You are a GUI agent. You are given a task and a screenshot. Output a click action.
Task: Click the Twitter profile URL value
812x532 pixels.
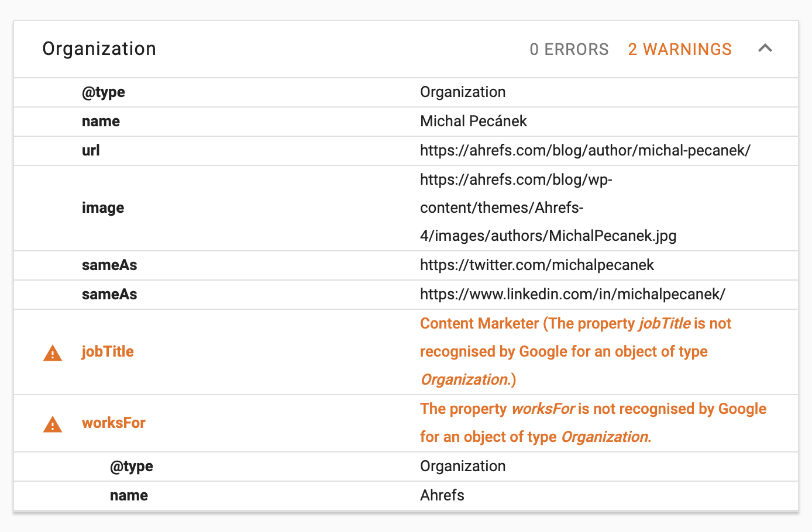click(537, 265)
